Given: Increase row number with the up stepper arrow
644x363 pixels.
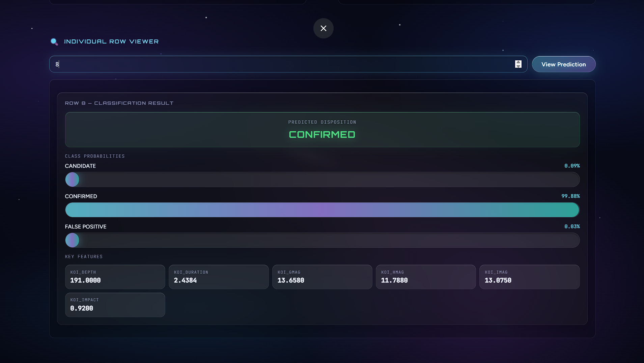Looking at the screenshot, I should pos(518,62).
